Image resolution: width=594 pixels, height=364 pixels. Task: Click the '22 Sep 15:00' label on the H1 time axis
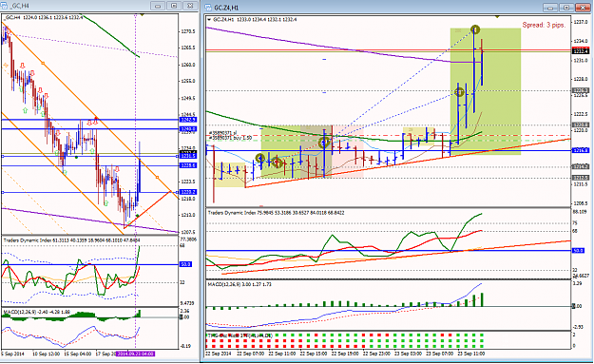[313, 354]
